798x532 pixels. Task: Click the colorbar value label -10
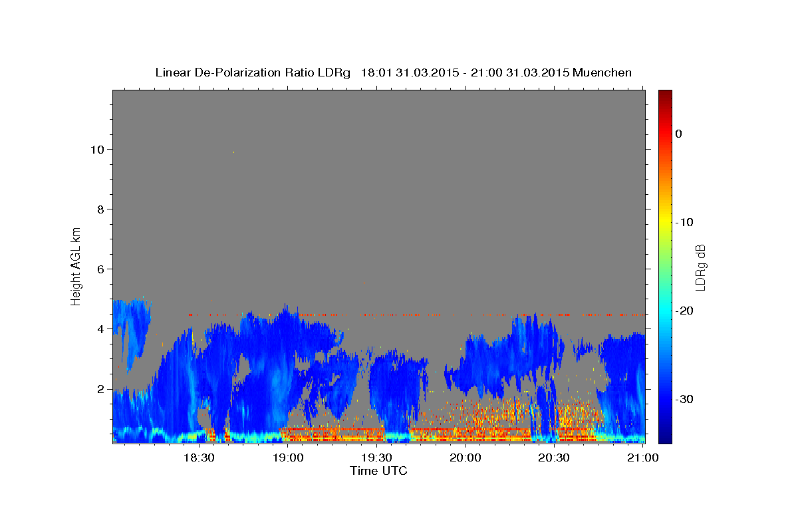[x=684, y=222]
